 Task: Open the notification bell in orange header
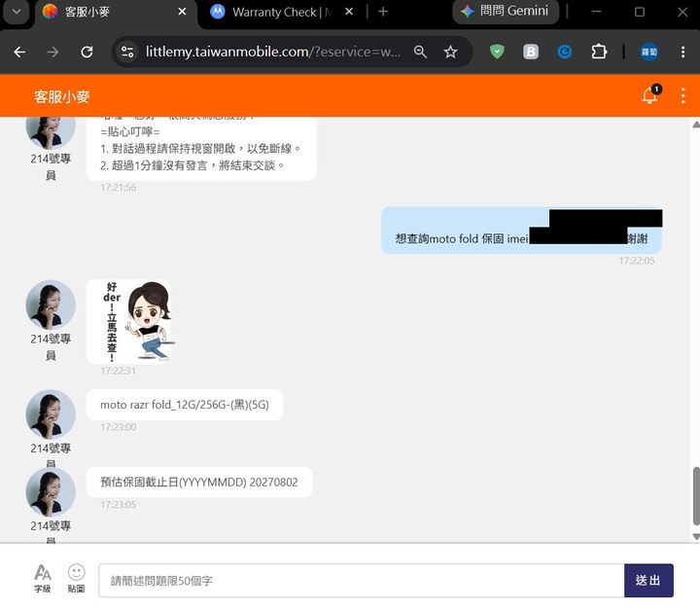click(x=650, y=94)
